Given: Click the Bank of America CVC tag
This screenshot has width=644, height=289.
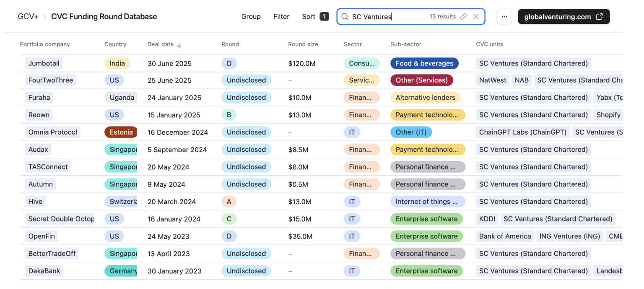Looking at the screenshot, I should click(505, 236).
